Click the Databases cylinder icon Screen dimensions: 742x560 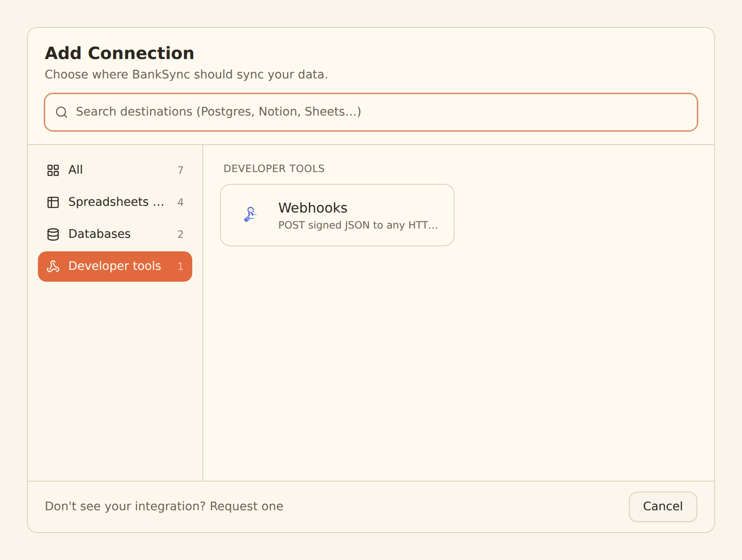coord(53,234)
